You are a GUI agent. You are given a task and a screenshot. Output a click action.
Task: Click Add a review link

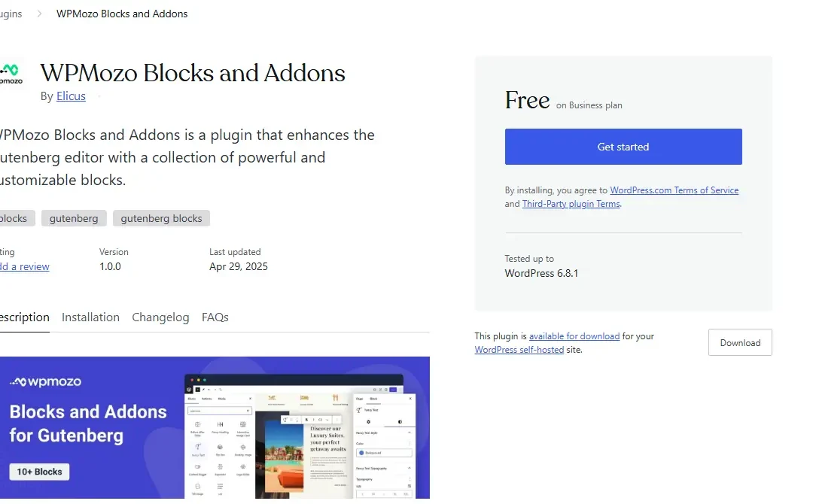point(24,267)
